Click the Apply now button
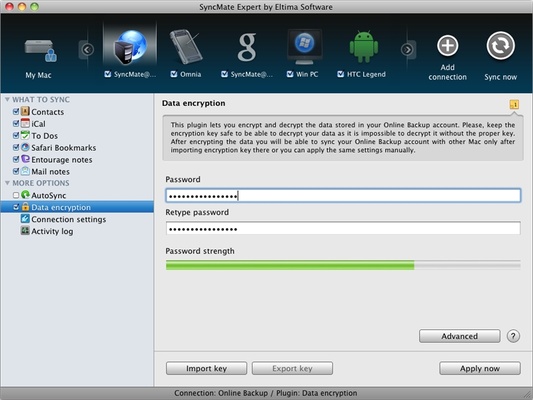The image size is (533, 400). (480, 368)
